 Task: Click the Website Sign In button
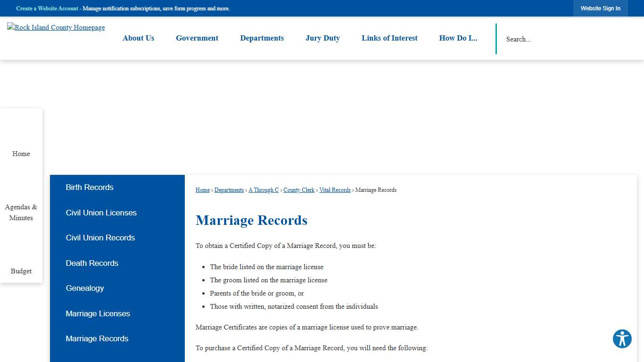pyautogui.click(x=600, y=8)
